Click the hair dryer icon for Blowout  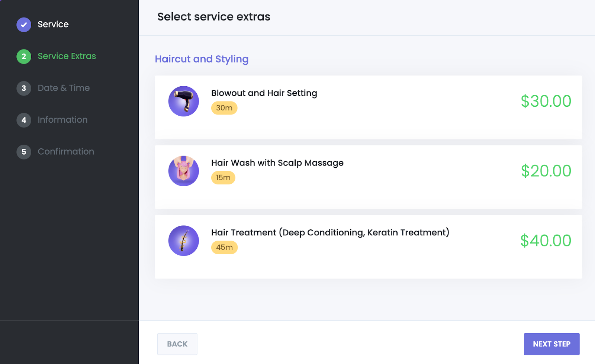[x=183, y=101]
